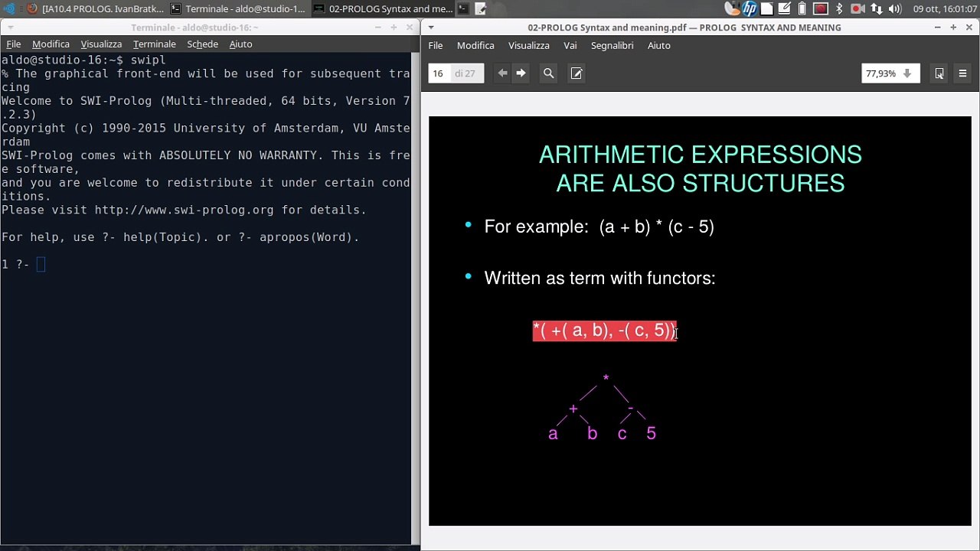Open the notes tray icon with pencil
The width and height of the screenshot is (980, 551).
click(784, 9)
